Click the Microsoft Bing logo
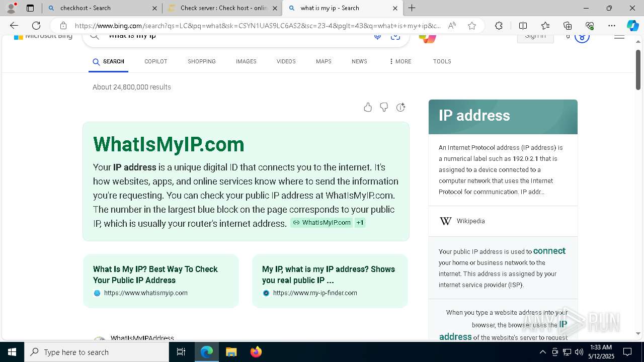Screen dimensions: 644x362 click(x=43, y=37)
